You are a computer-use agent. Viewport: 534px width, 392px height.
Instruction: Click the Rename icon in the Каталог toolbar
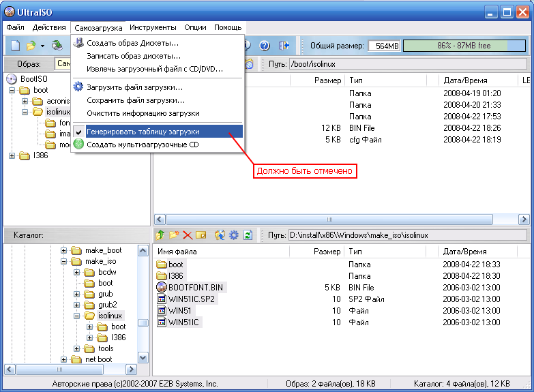[x=201, y=235]
